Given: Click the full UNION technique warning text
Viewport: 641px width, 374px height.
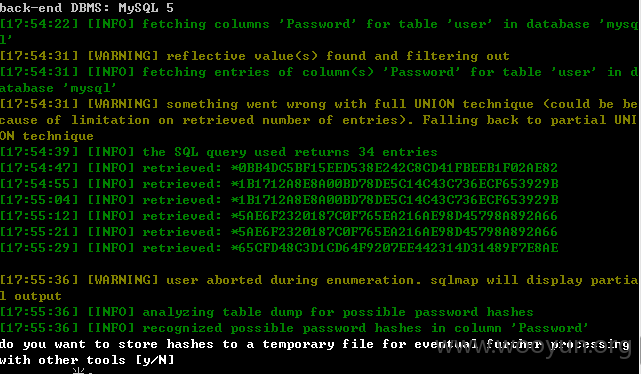Looking at the screenshot, I should 319,120.
